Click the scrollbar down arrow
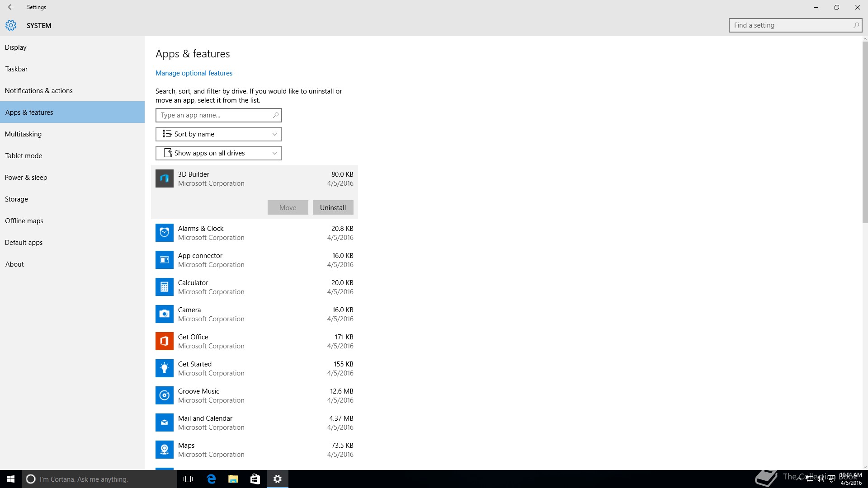Viewport: 868px width, 488px height. tap(865, 467)
